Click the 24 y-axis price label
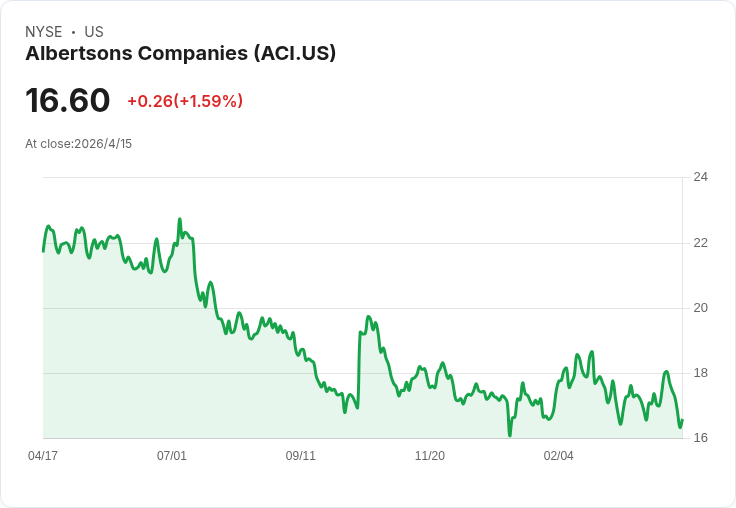The image size is (736, 508). click(x=700, y=177)
